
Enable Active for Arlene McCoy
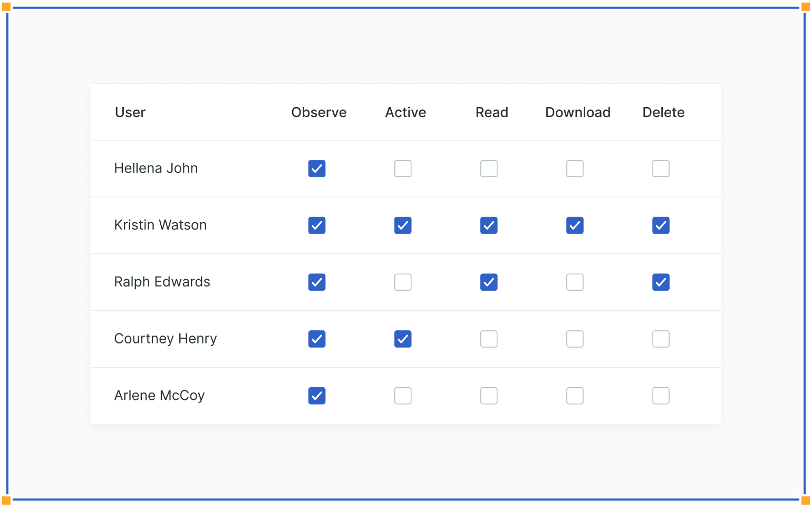[x=403, y=396]
